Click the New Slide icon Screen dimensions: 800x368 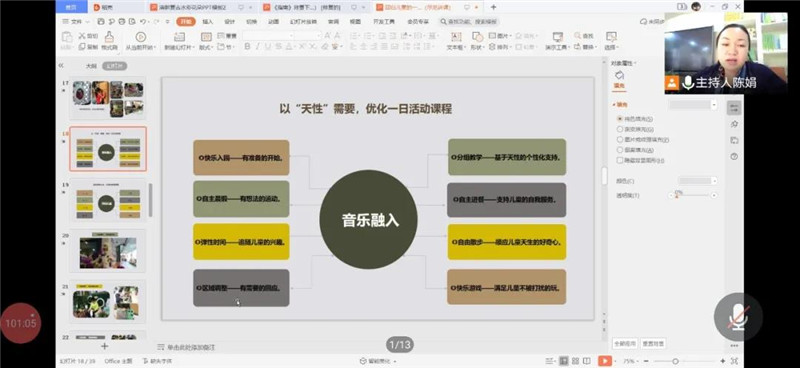click(179, 37)
